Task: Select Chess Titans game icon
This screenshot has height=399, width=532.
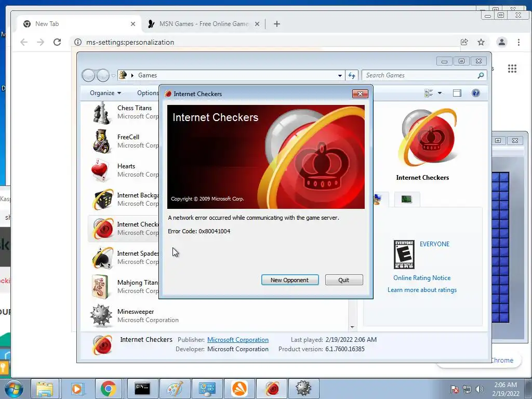Action: [x=102, y=113]
